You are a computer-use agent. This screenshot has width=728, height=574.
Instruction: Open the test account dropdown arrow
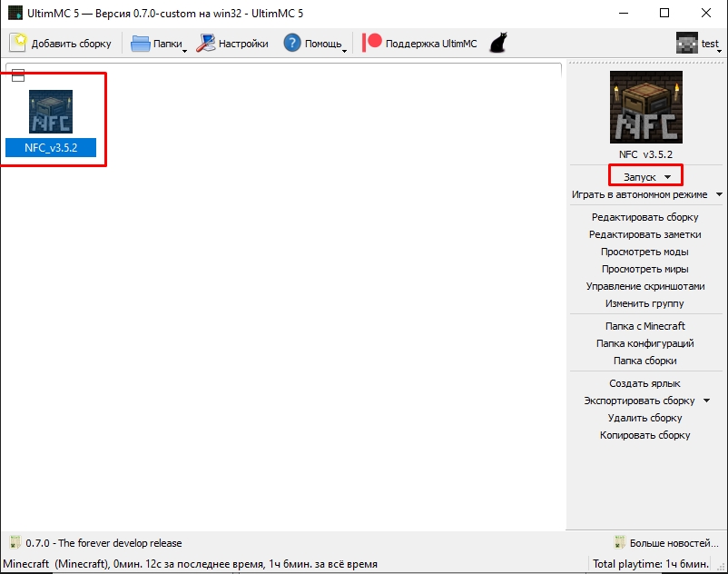pyautogui.click(x=719, y=51)
